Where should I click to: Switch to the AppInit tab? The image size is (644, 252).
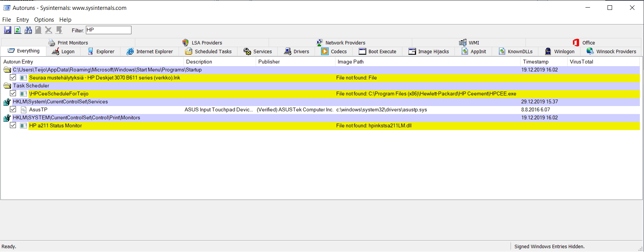[x=473, y=51]
